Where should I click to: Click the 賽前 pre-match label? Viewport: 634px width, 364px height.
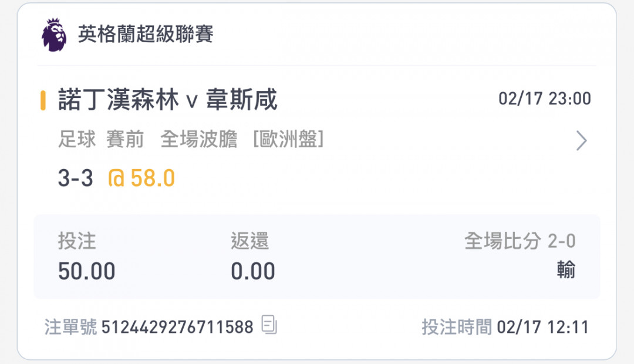tap(125, 139)
